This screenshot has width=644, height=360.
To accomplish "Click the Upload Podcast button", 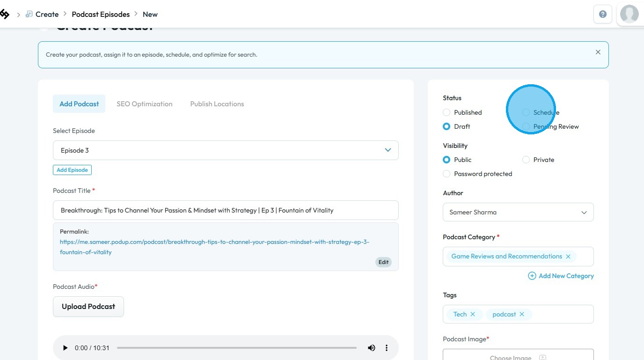I will tap(88, 307).
